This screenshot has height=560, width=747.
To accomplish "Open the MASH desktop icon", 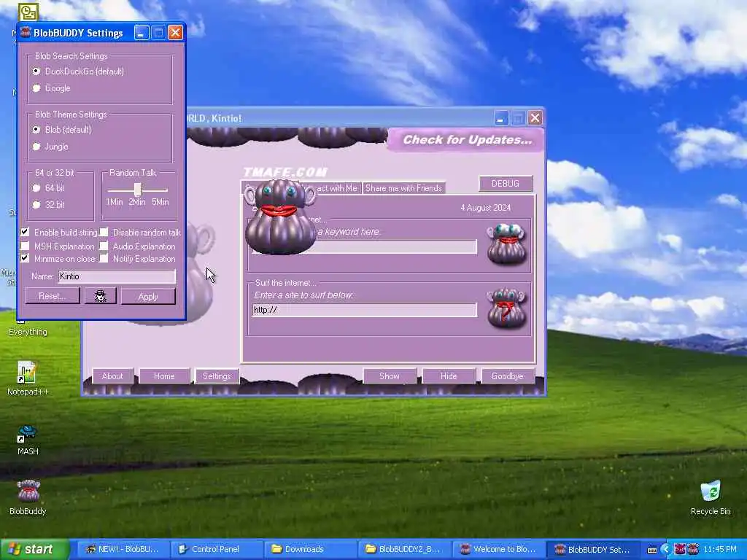I will click(28, 440).
